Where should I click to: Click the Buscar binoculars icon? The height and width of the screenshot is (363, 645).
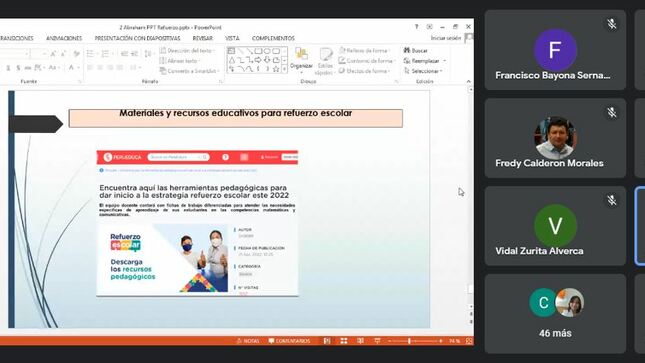pyautogui.click(x=407, y=50)
